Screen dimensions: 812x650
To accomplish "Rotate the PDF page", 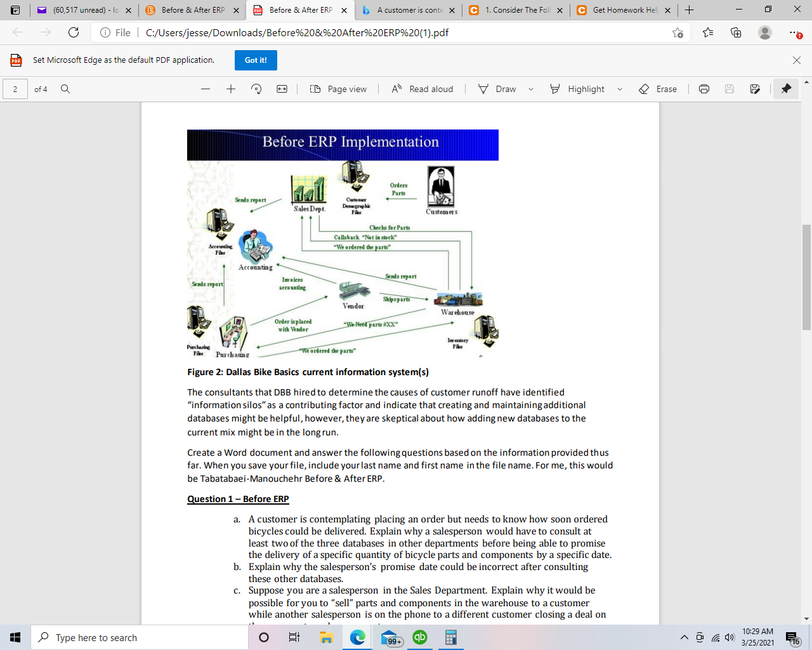I will 256,89.
